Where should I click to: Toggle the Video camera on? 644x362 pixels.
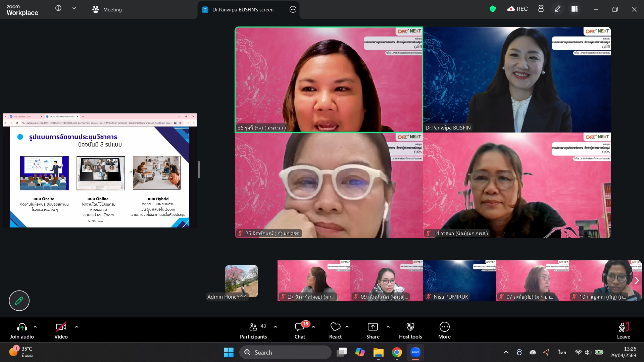pyautogui.click(x=61, y=330)
